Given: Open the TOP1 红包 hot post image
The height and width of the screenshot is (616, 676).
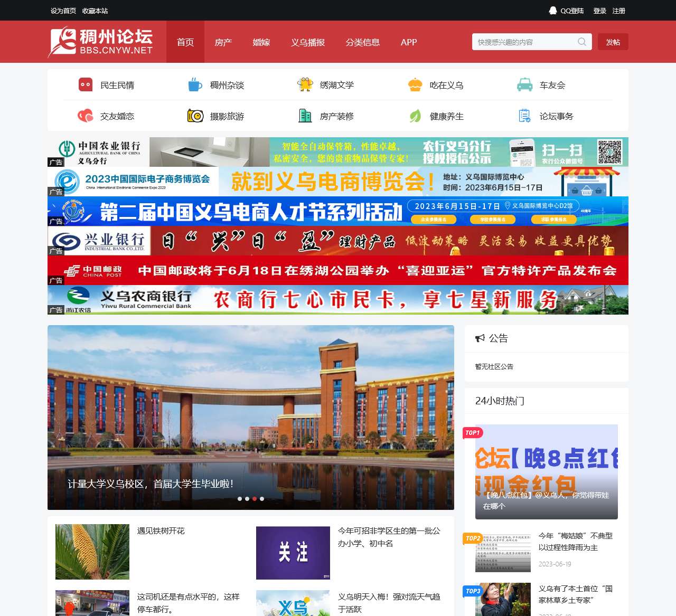Looking at the screenshot, I should (547, 472).
